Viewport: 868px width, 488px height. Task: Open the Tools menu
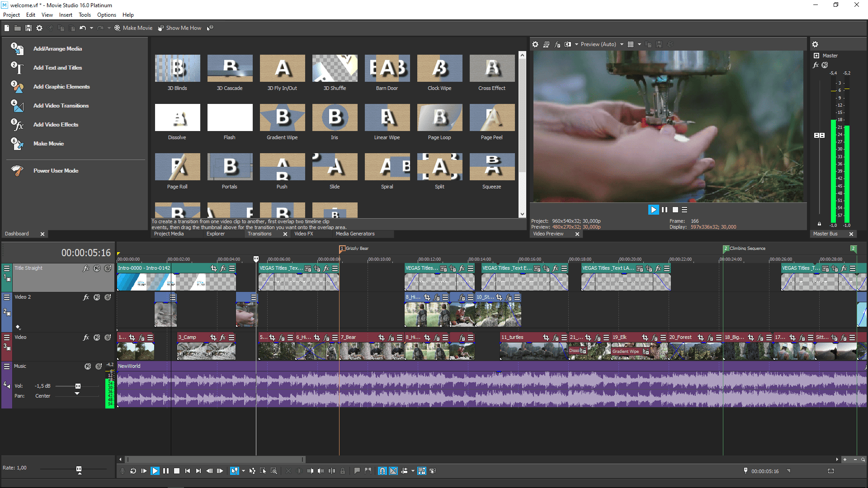pyautogui.click(x=85, y=15)
